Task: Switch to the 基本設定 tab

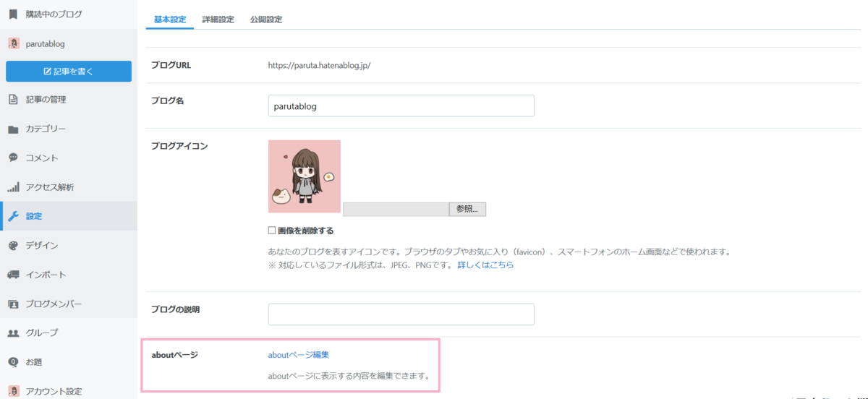Action: coord(170,20)
